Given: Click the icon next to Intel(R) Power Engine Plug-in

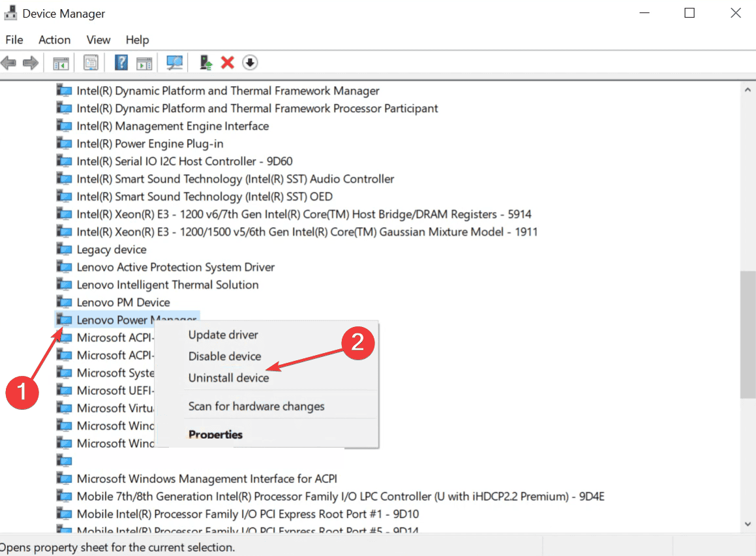Looking at the screenshot, I should tap(64, 144).
